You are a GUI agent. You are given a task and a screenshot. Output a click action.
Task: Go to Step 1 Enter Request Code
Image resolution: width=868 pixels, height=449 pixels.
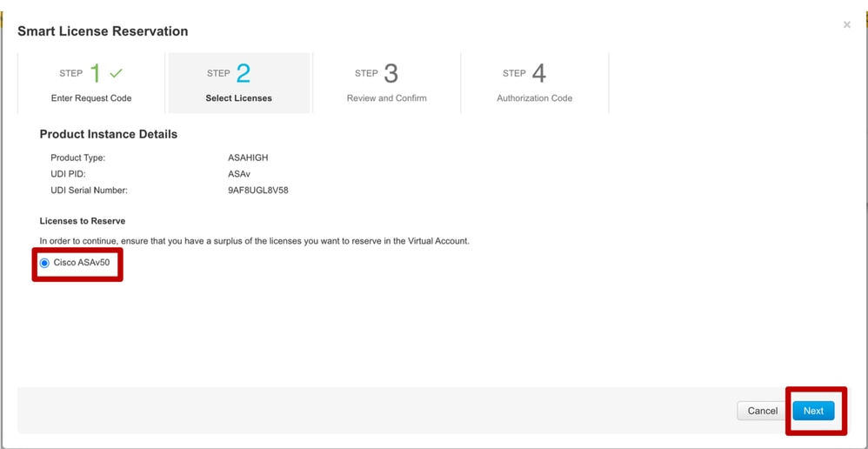tap(91, 83)
